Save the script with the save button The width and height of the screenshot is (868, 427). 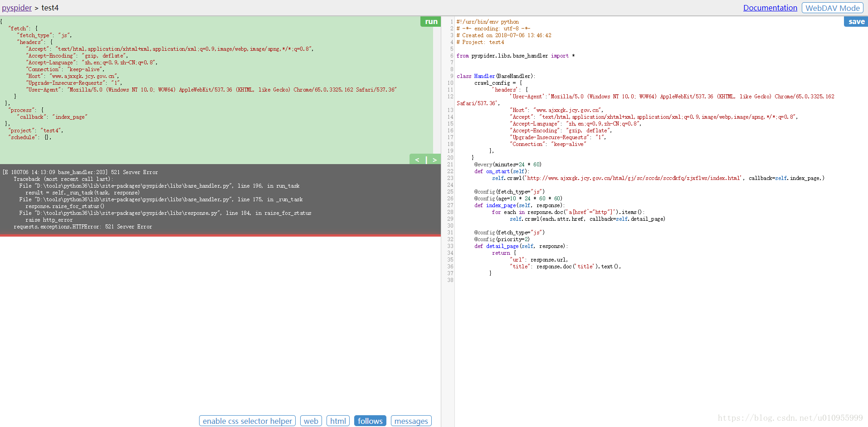tap(856, 21)
